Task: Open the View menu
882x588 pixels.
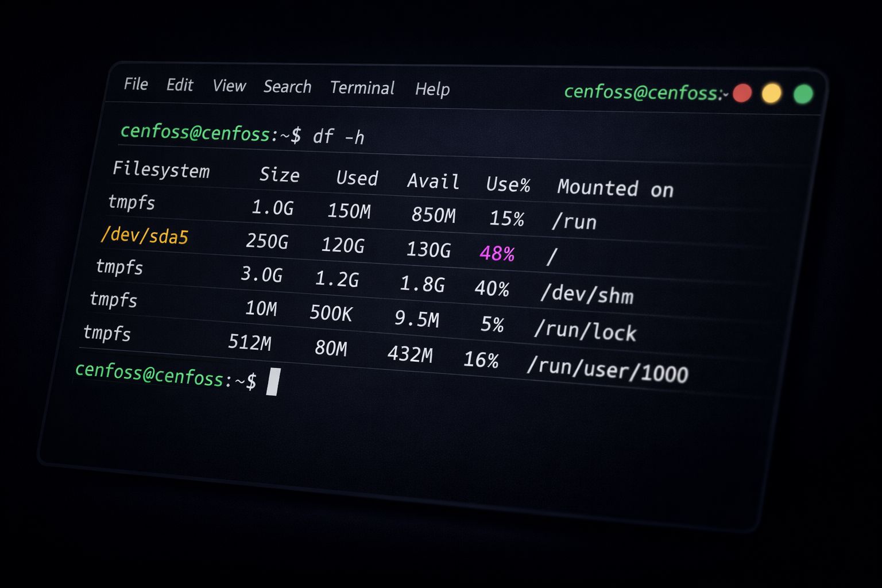Action: tap(229, 87)
